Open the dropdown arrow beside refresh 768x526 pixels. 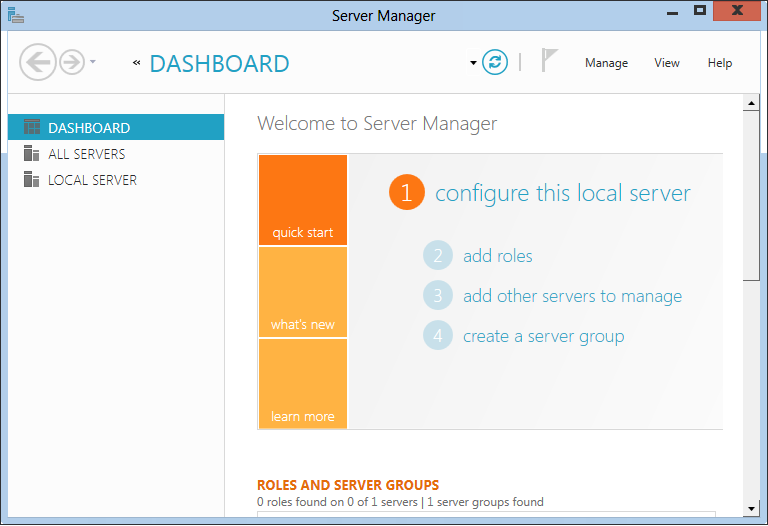click(473, 63)
